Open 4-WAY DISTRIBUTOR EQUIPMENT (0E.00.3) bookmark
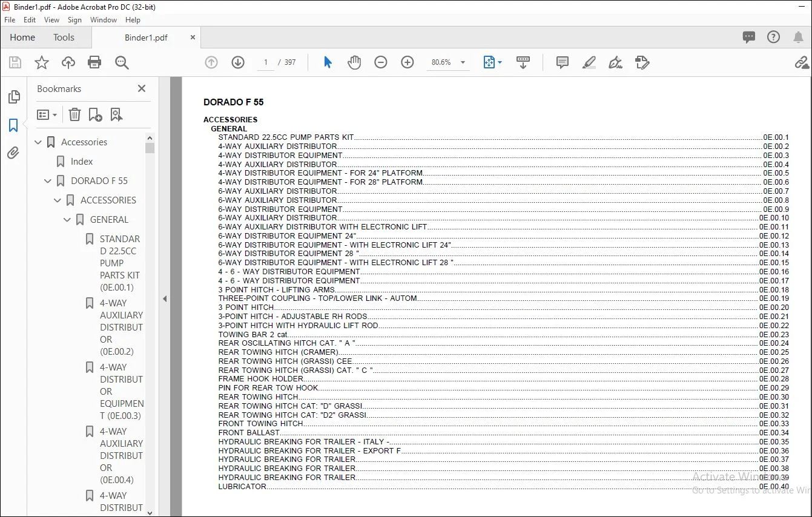Image resolution: width=812 pixels, height=517 pixels. tap(122, 392)
